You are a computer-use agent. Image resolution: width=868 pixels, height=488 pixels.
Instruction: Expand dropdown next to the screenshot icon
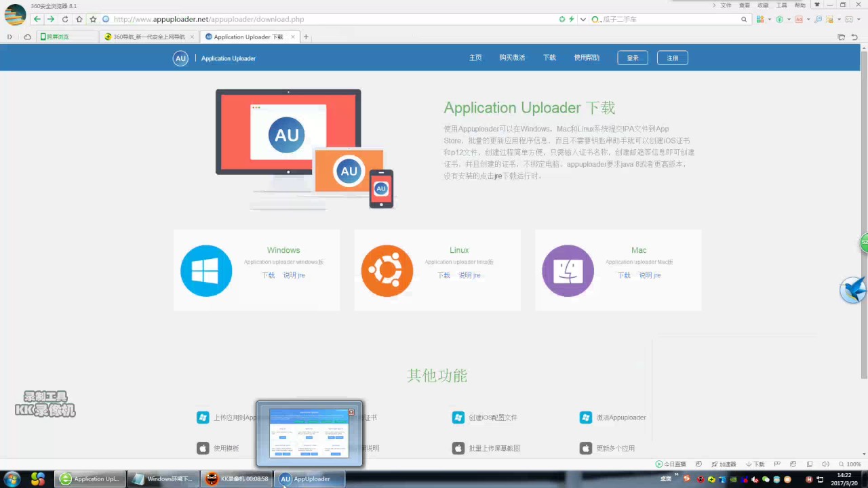pos(840,19)
